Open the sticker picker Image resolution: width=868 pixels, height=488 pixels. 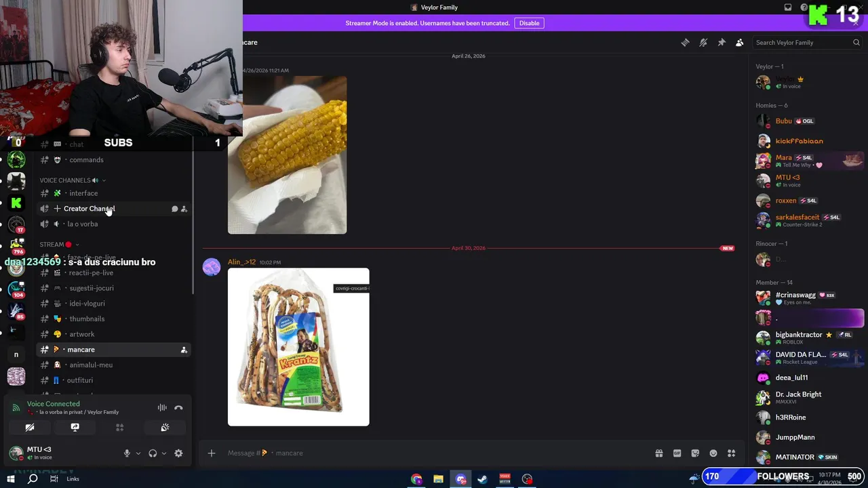click(695, 453)
